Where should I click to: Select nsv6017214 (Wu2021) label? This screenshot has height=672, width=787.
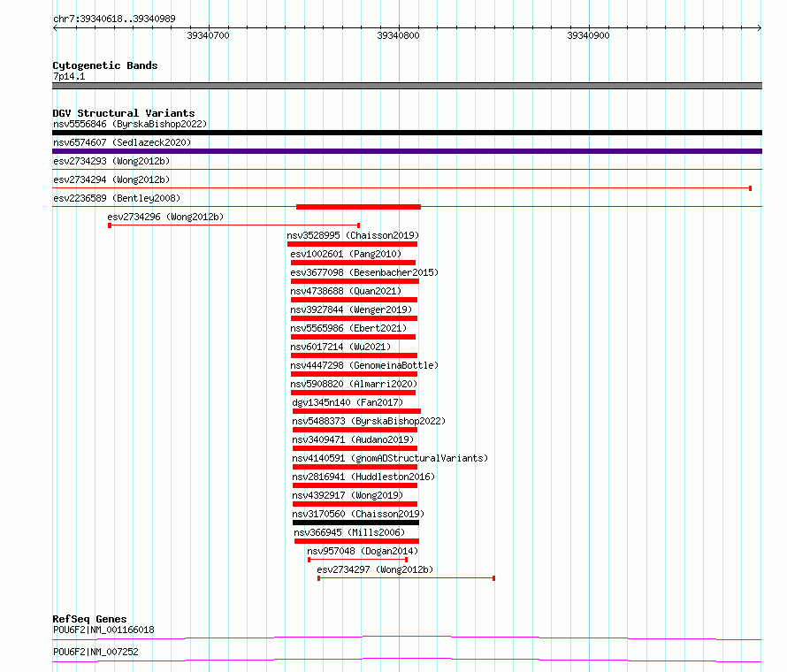(x=340, y=347)
